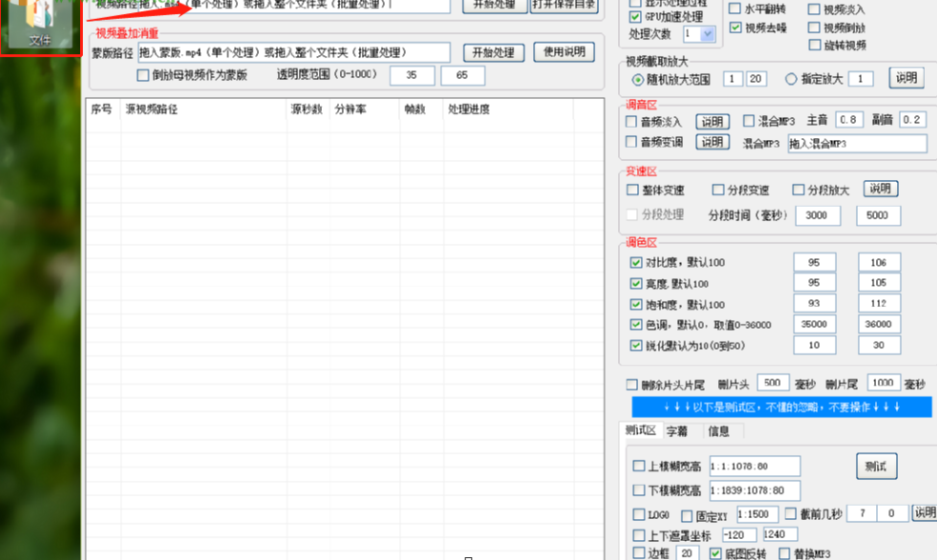The image size is (937, 560).
Task: Check the 整体变速 option
Action: click(x=633, y=190)
